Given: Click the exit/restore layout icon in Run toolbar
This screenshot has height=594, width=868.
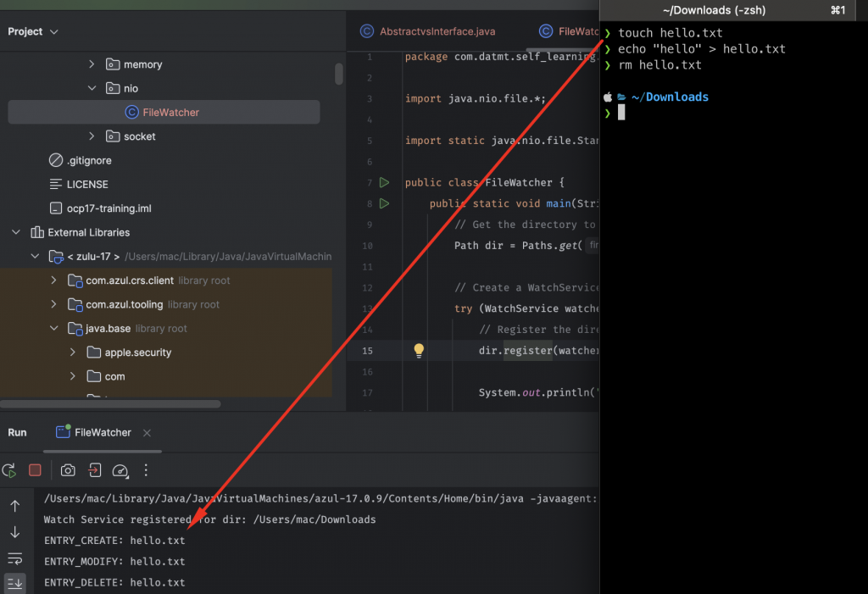Looking at the screenshot, I should (95, 470).
